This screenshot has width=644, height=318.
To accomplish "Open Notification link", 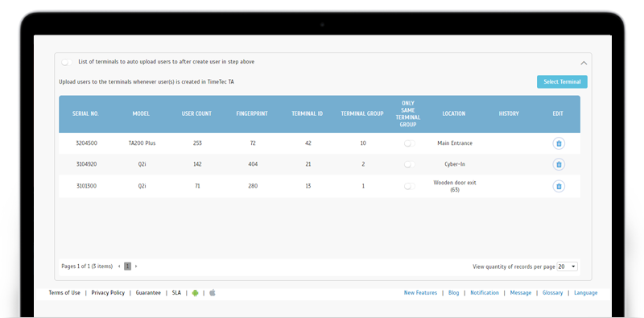I will 485,293.
